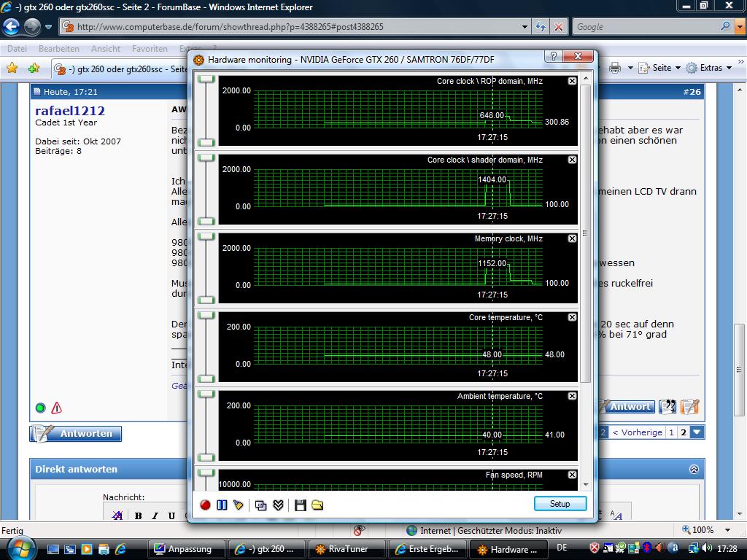Open the search provider dropdown arrow
747x560 pixels.
[x=740, y=27]
